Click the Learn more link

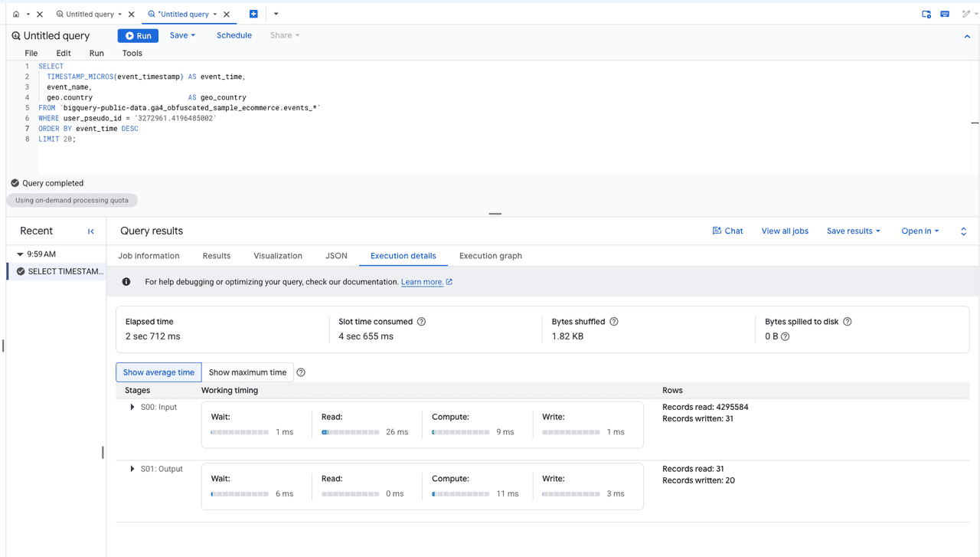(426, 282)
